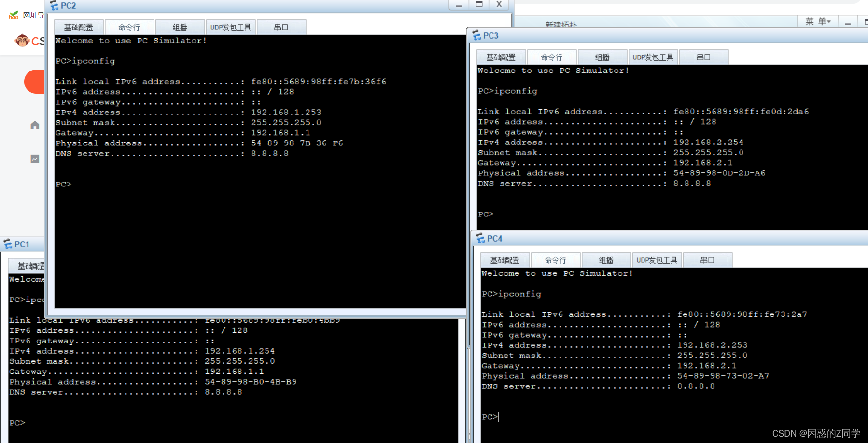
Task: Click the PC1 terminal PC> prompt
Action: [x=17, y=423]
